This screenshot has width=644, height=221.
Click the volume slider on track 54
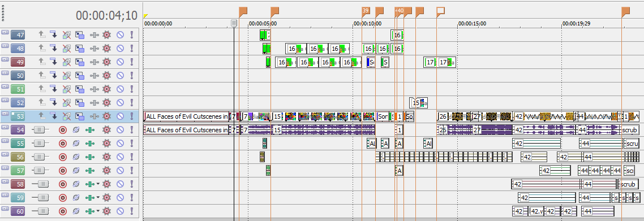coord(40,130)
